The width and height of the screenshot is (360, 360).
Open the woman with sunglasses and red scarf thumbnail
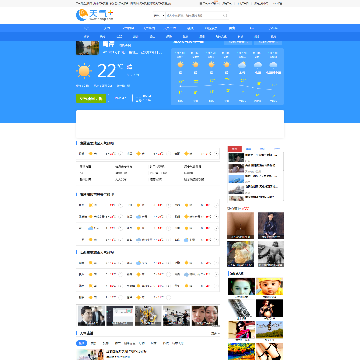tap(241, 330)
